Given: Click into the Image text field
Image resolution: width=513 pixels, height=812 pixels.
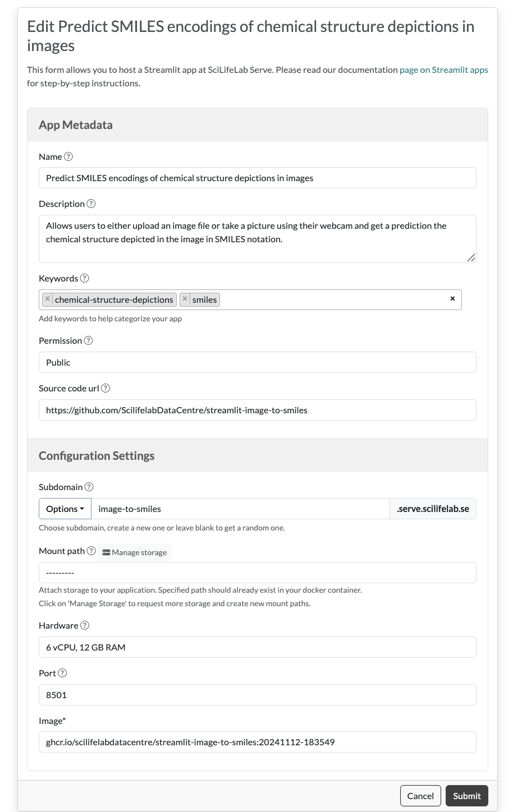Looking at the screenshot, I should click(x=257, y=742).
